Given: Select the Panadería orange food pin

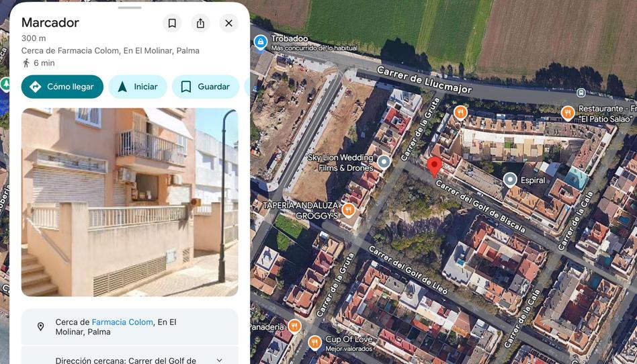Looking at the screenshot, I should click(x=294, y=326).
